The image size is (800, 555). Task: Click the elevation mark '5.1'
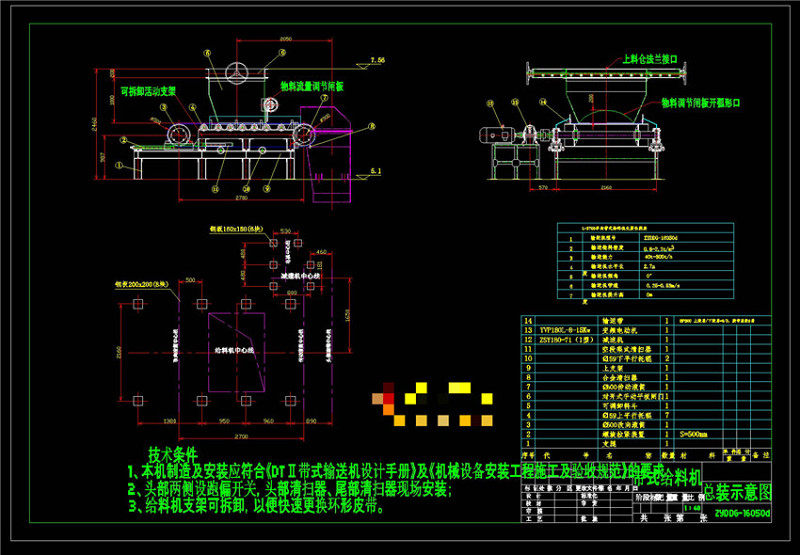click(376, 171)
